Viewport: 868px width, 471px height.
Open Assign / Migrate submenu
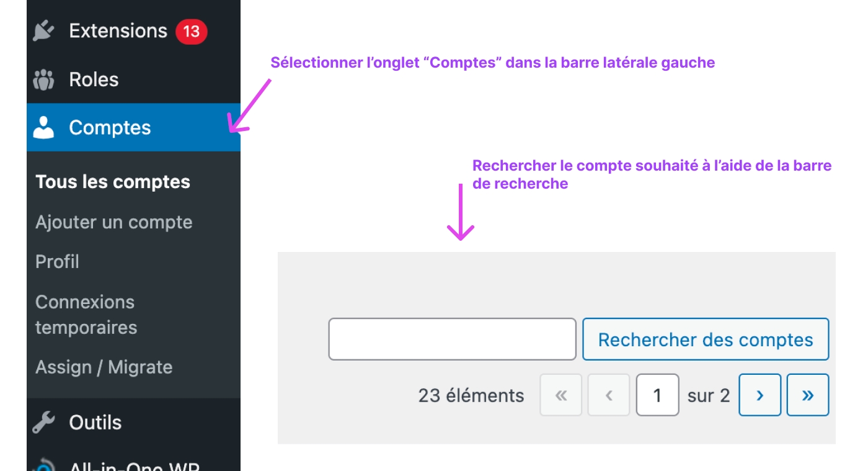pyautogui.click(x=104, y=367)
